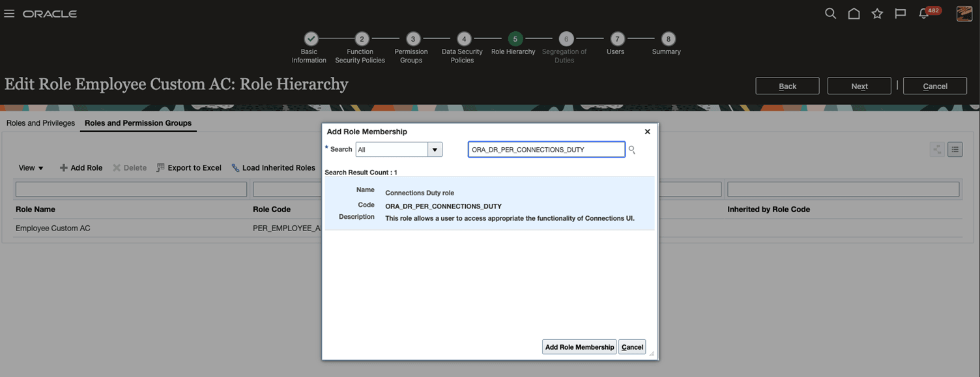This screenshot has height=377, width=980.
Task: Go to step 2 Function Security Policies
Action: point(362,39)
